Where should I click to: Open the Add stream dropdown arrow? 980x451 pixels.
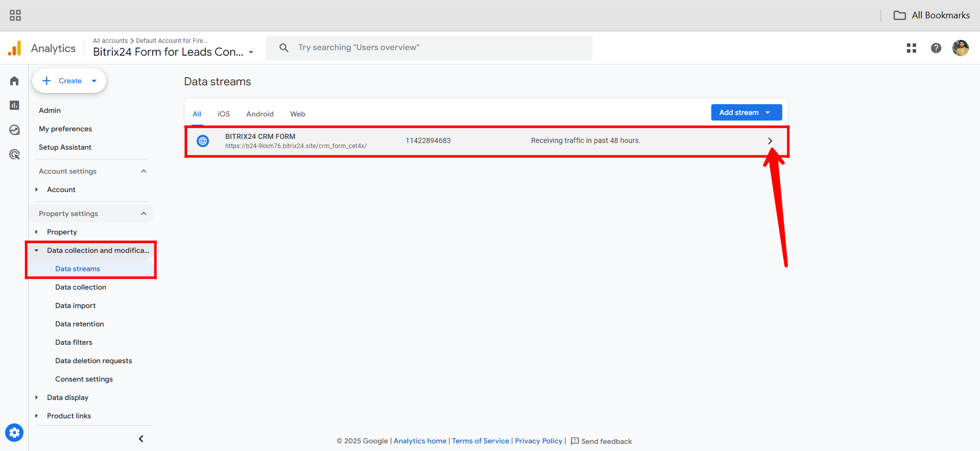767,112
